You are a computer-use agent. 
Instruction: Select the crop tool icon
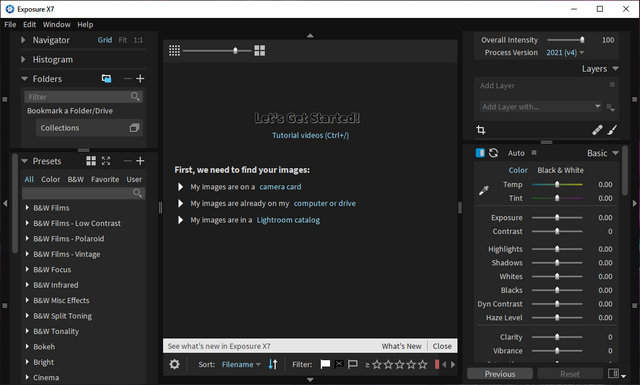(481, 130)
